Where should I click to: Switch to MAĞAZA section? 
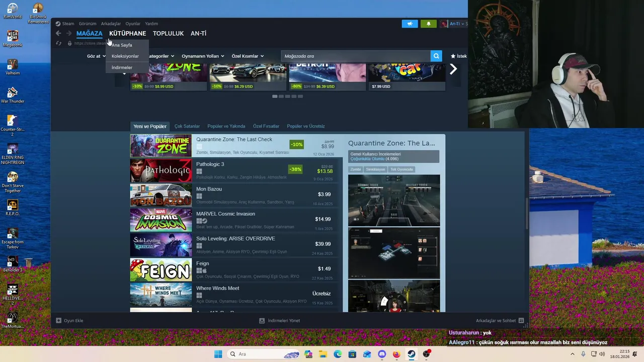[89, 33]
